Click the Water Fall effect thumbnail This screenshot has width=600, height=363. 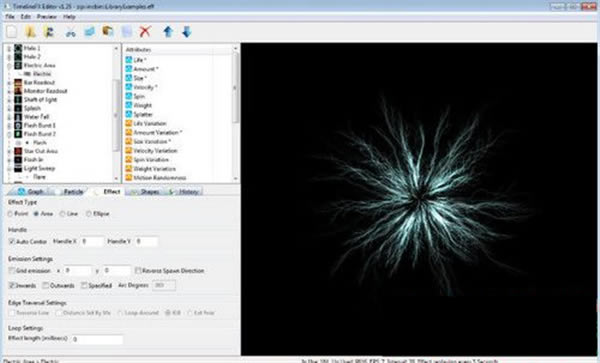(18, 117)
